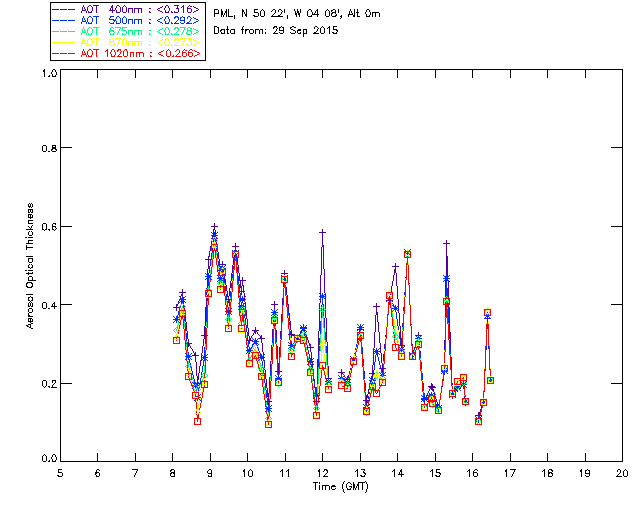The height and width of the screenshot is (512, 640).
Task: Click the green AOT 675nm legend label
Action: coord(146,31)
